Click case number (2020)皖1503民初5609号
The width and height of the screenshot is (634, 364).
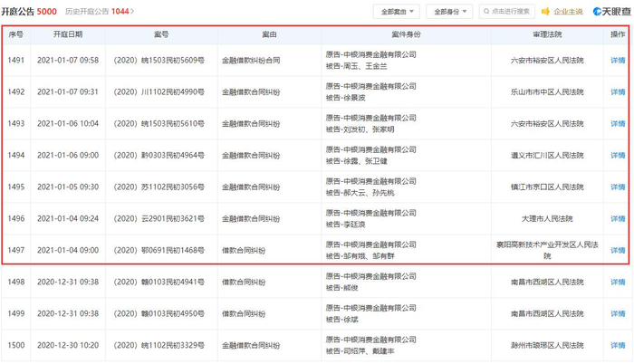click(158, 61)
